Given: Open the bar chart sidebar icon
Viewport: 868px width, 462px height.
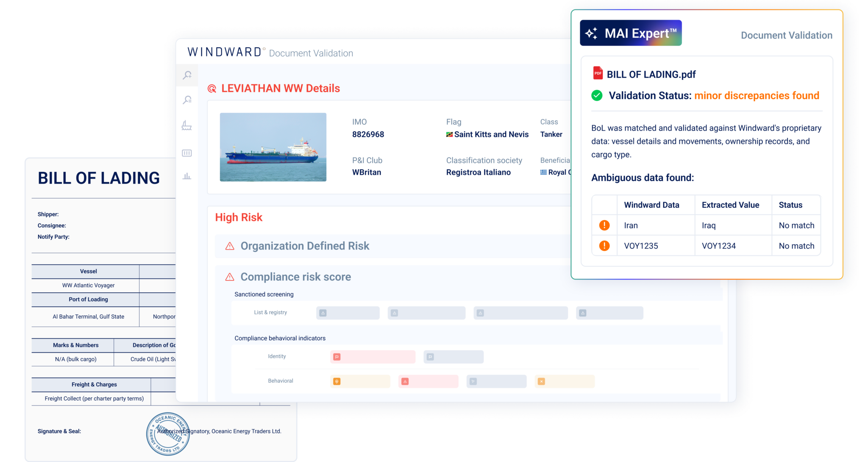Looking at the screenshot, I should 187,176.
